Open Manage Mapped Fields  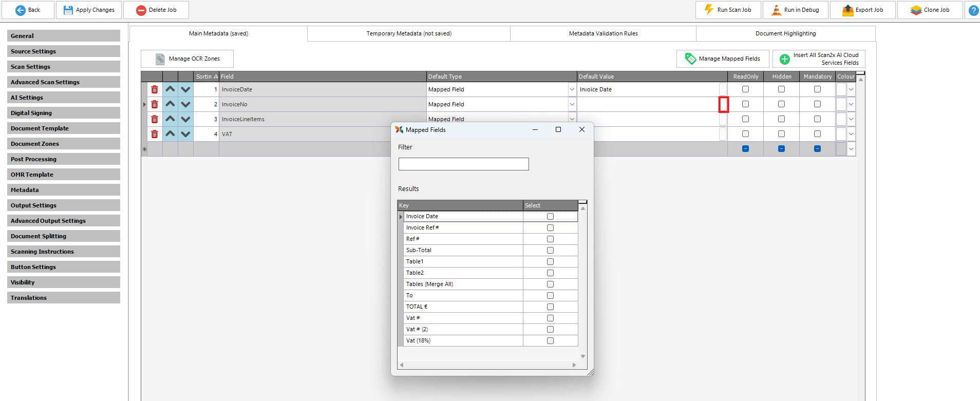pos(722,59)
